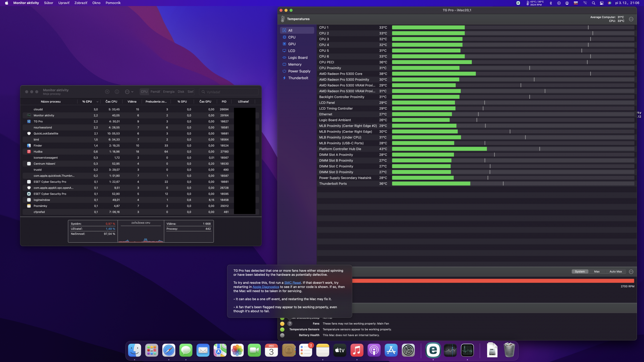Open TG Pro temperature menu bar icon
The image size is (644, 362).
pyautogui.click(x=535, y=3)
